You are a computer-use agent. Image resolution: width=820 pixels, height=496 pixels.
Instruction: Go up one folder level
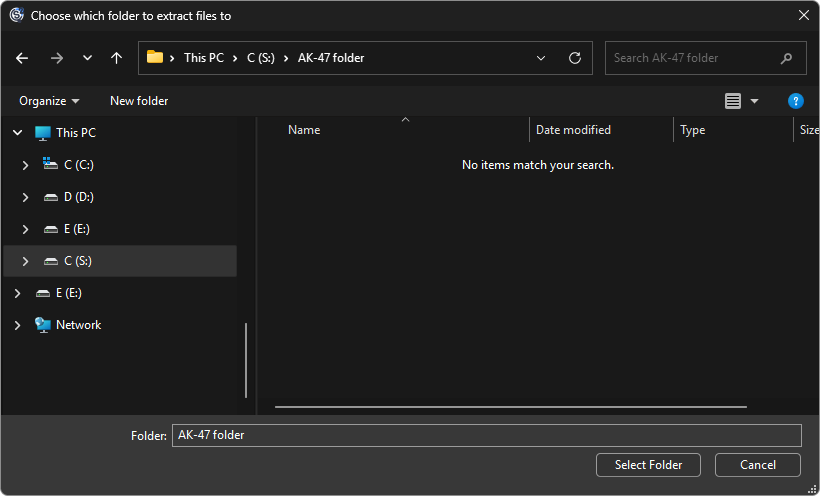tap(116, 58)
